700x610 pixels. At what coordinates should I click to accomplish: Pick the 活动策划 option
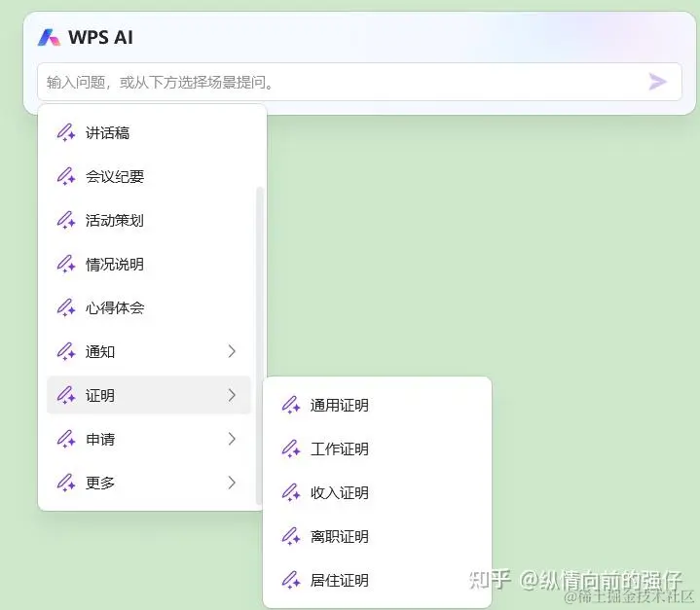click(x=115, y=221)
